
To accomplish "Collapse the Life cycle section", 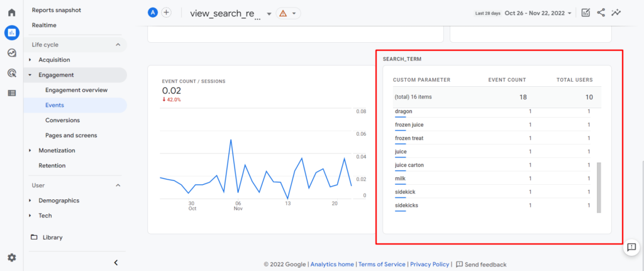I will point(118,45).
